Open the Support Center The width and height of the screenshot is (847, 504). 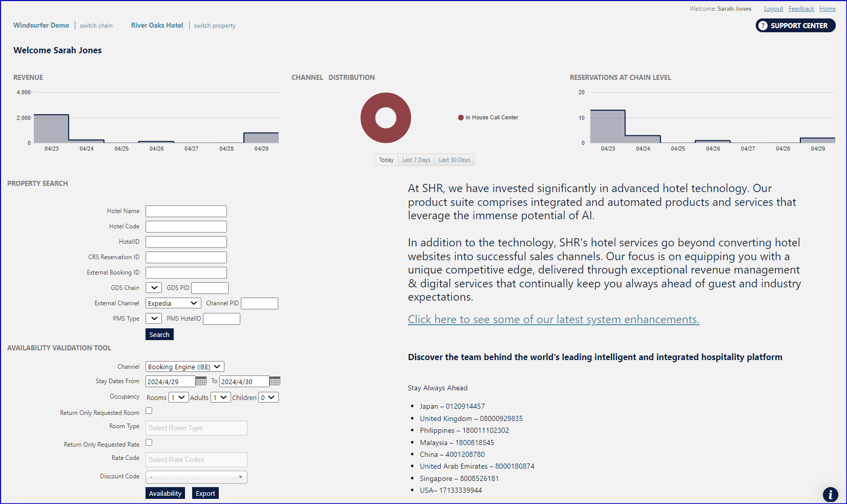pyautogui.click(x=795, y=26)
